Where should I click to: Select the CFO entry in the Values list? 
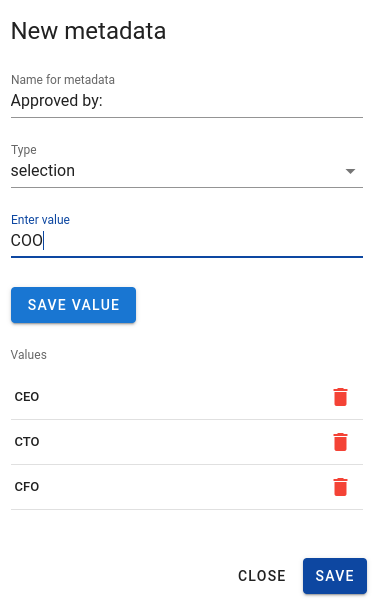click(x=187, y=487)
